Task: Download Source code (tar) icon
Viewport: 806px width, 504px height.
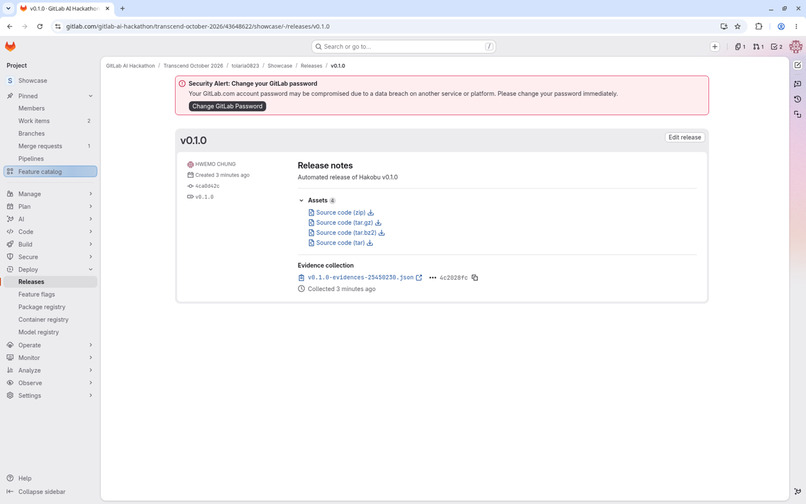Action: pos(370,243)
